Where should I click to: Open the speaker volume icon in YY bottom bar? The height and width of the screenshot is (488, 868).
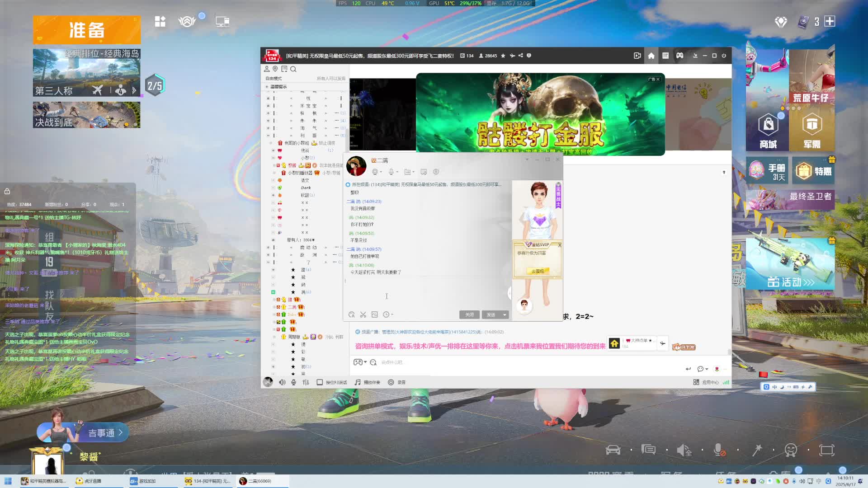coord(282,382)
